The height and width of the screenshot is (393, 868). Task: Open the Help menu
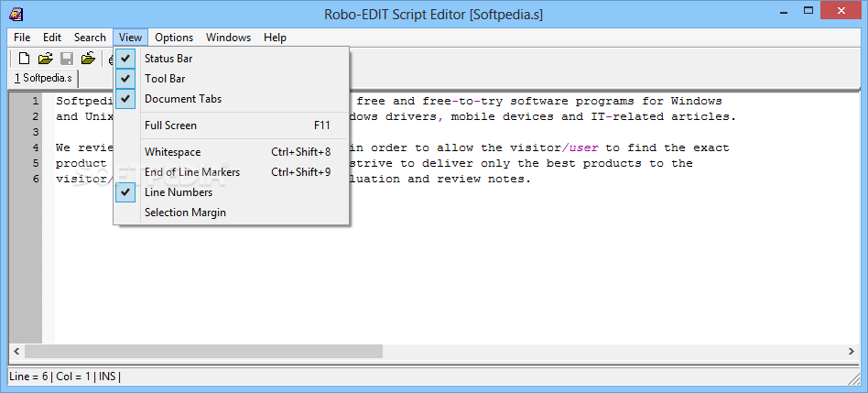pyautogui.click(x=275, y=38)
